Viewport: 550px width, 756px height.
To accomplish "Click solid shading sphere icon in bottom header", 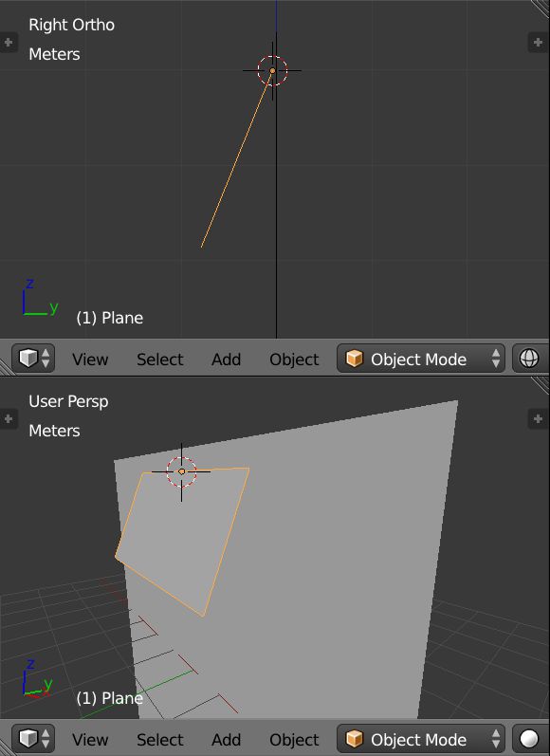I will pyautogui.click(x=530, y=738).
